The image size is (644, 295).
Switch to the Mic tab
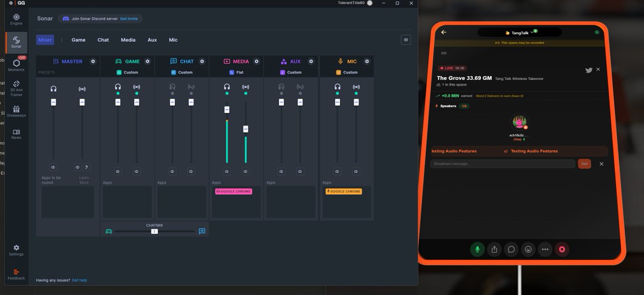(173, 40)
